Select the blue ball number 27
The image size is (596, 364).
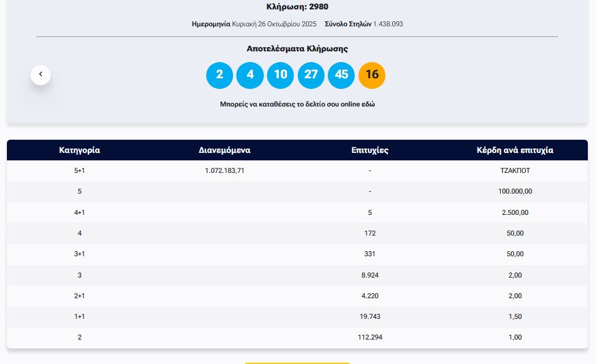[x=311, y=75]
